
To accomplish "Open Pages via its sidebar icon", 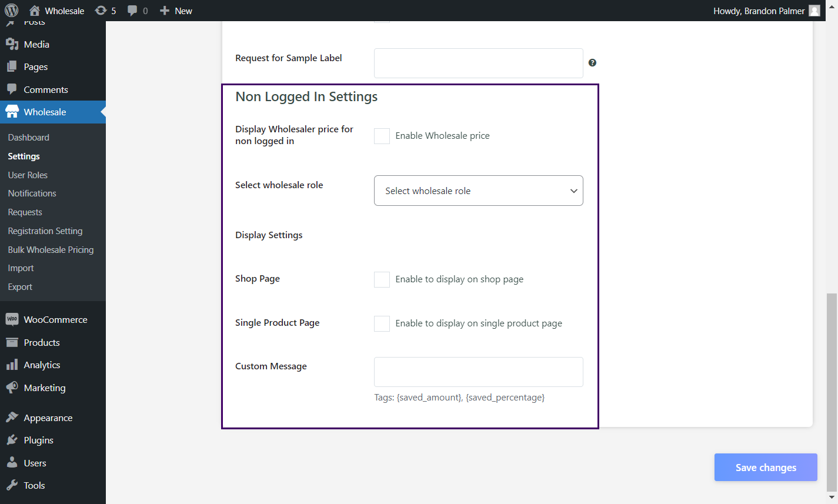I will tap(12, 66).
